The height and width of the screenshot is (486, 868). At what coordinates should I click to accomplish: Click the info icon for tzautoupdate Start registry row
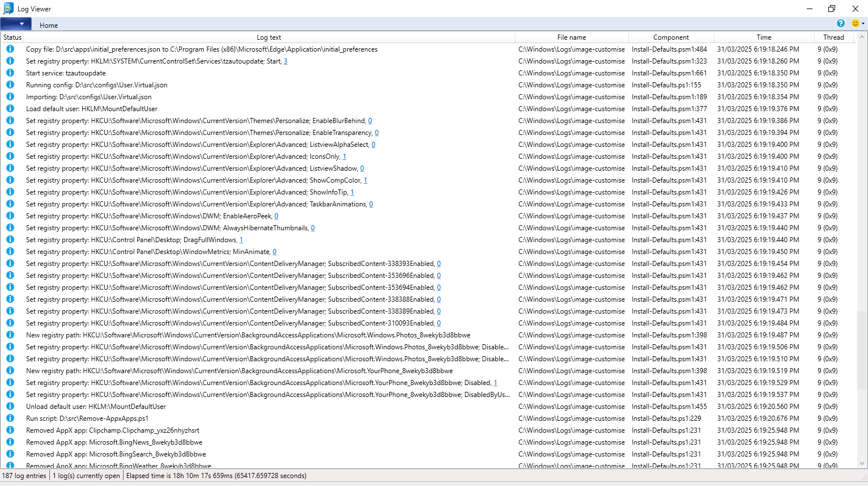click(x=10, y=61)
